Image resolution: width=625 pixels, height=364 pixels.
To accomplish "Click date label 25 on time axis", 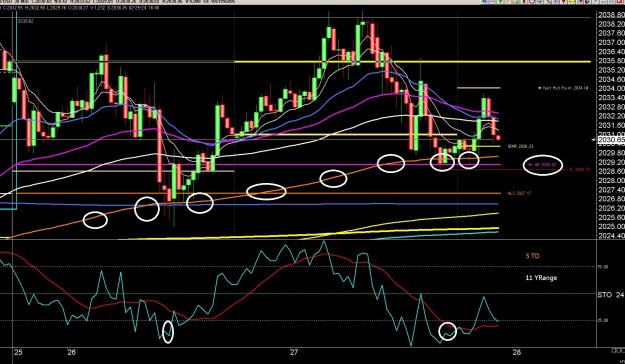I will click(x=18, y=352).
